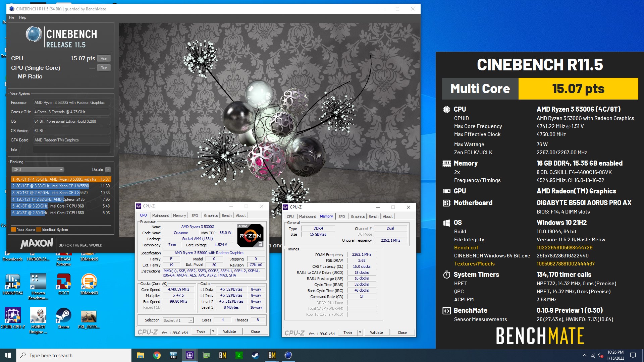Open the Windows notification center
The width and height of the screenshot is (644, 362).
(x=633, y=355)
